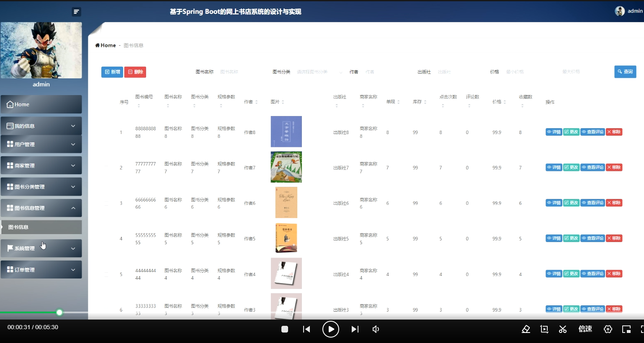The image size is (644, 343).
Task: Click the eraser annotation icon in player bar
Action: click(526, 329)
